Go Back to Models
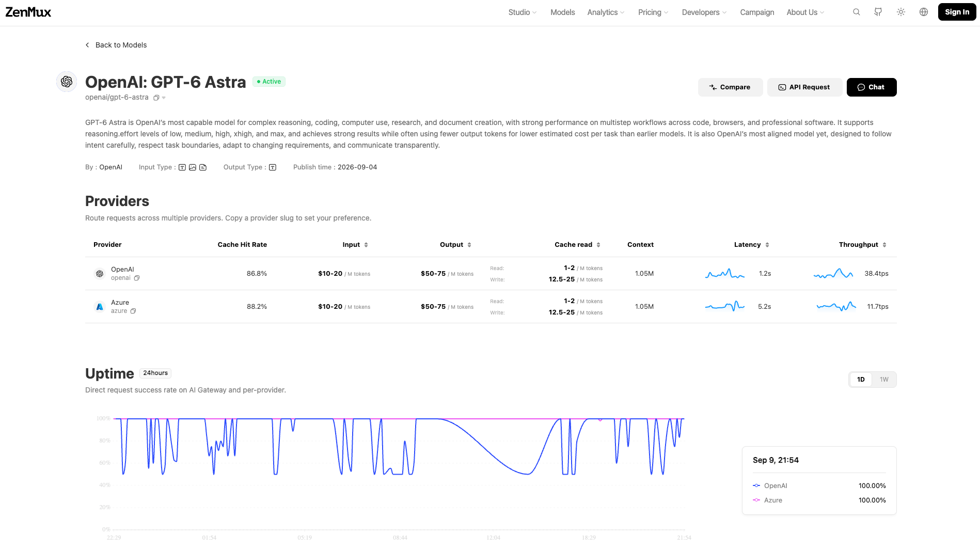 coord(116,45)
